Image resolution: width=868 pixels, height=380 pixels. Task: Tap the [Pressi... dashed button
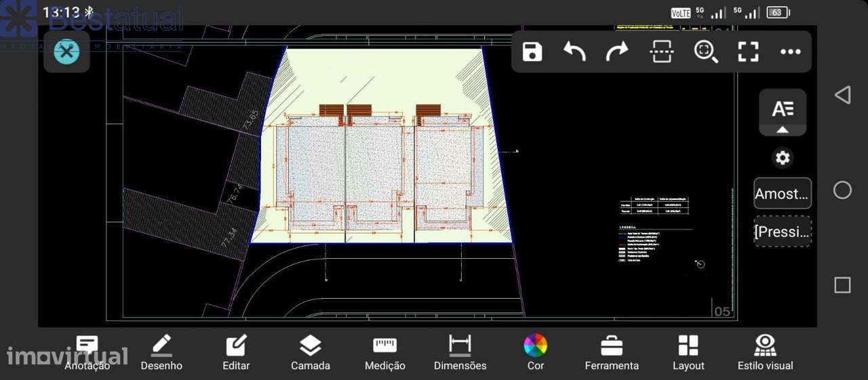point(783,232)
